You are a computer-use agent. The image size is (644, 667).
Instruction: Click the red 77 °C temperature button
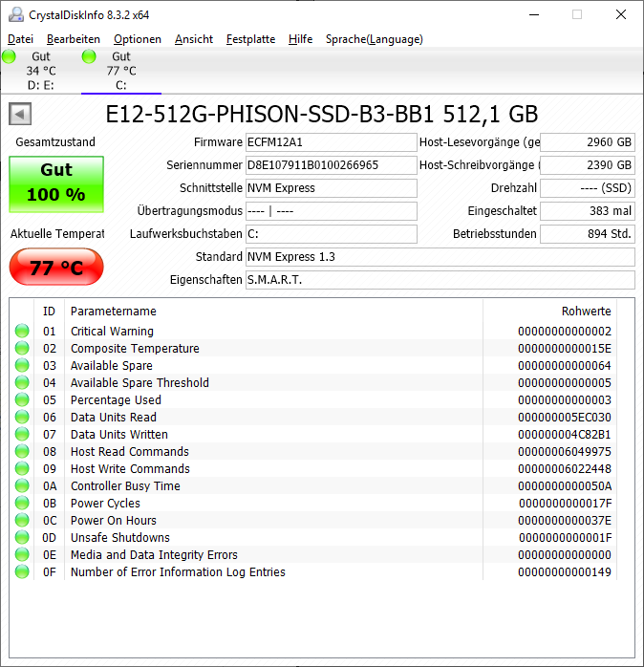(x=56, y=268)
